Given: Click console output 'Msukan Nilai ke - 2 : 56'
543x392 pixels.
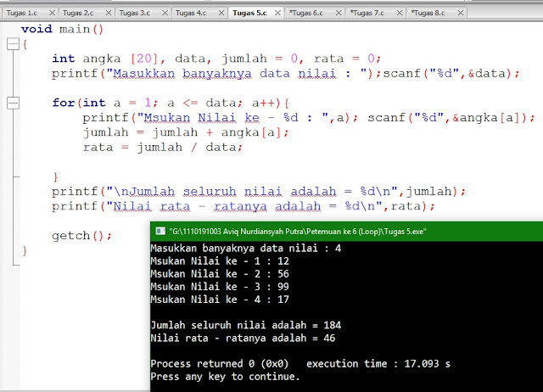Looking at the screenshot, I should (220, 274).
